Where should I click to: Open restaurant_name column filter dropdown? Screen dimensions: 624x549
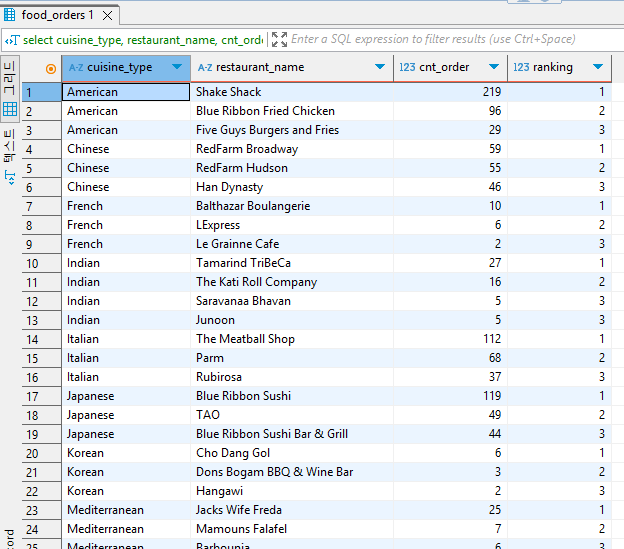coord(380,66)
